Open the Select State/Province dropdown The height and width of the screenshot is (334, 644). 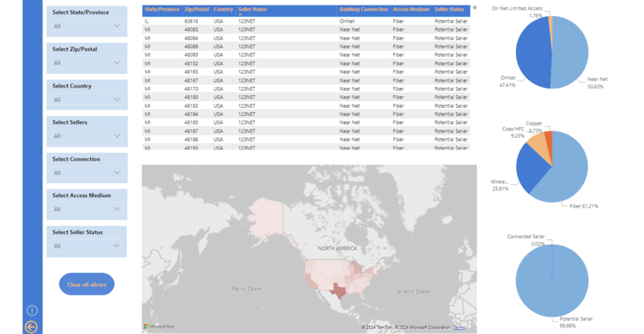coord(86,27)
